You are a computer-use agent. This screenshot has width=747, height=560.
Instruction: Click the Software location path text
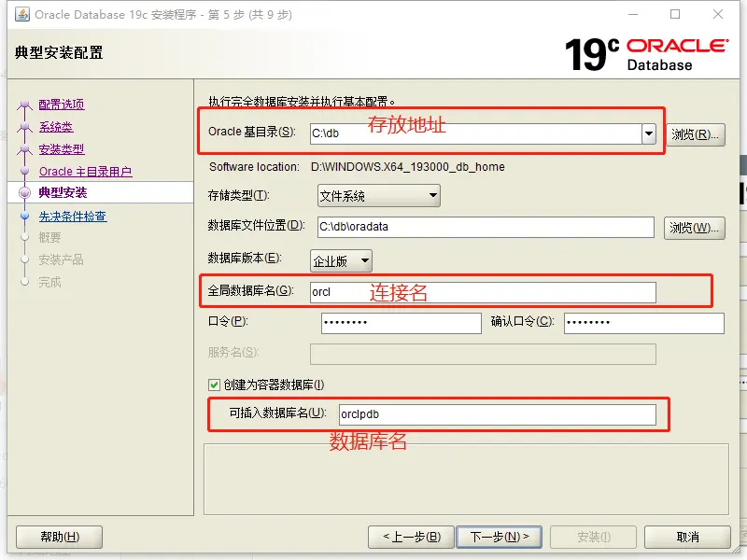(407, 167)
